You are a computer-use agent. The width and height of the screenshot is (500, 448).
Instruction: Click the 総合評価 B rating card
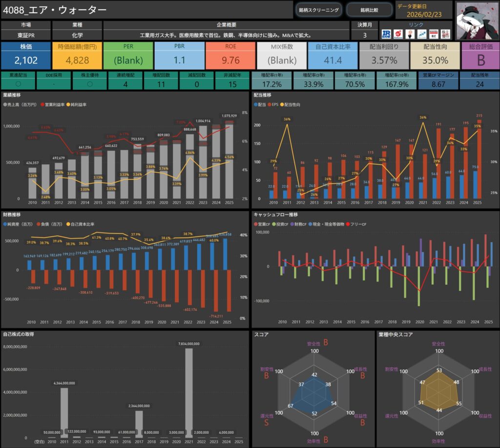(x=480, y=55)
